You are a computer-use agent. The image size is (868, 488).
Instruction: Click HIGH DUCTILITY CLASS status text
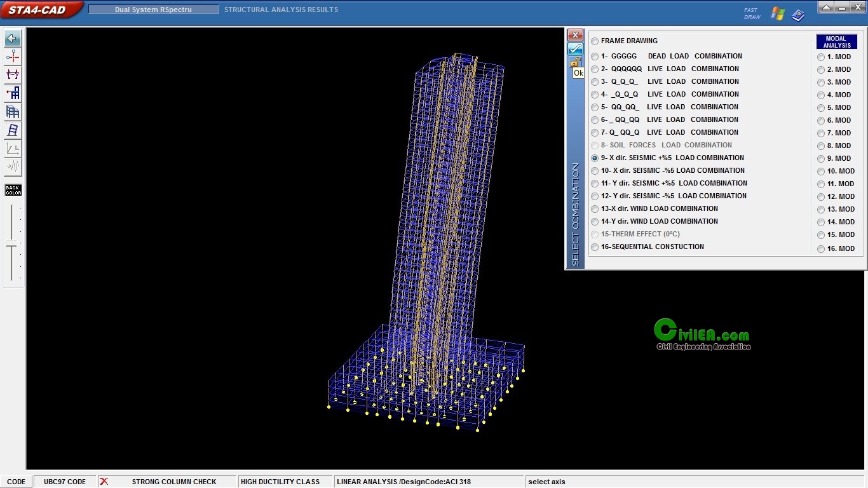[x=280, y=482]
